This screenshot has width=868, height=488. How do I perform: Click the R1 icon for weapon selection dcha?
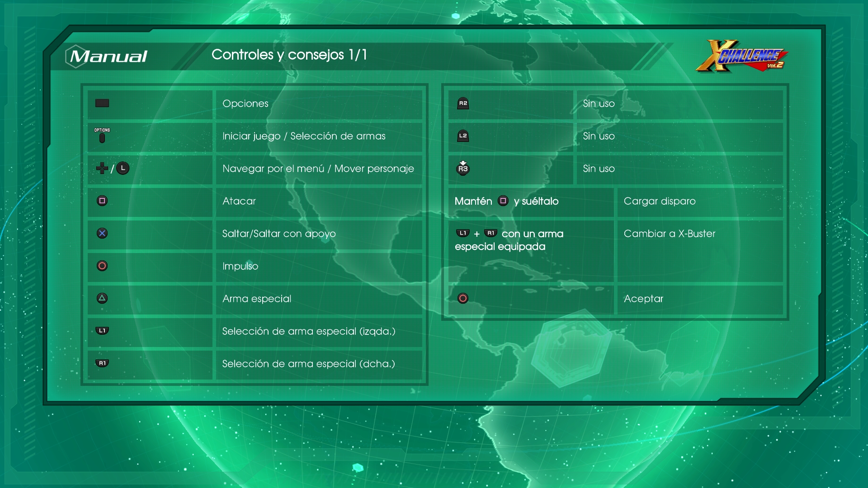pos(102,363)
